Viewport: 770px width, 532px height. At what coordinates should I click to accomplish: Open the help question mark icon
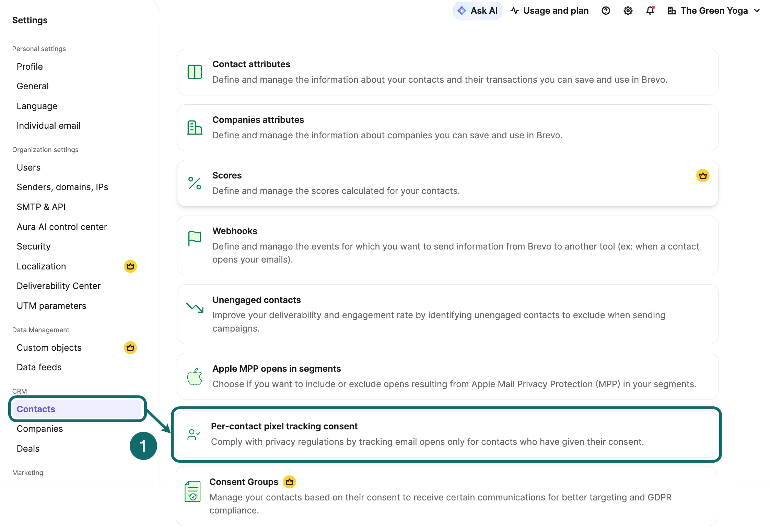pos(606,11)
